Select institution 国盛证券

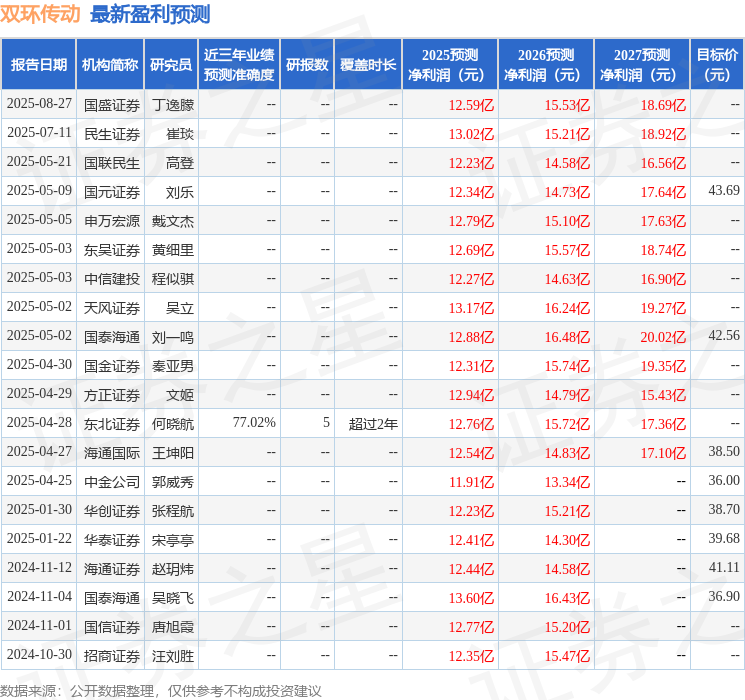112,105
